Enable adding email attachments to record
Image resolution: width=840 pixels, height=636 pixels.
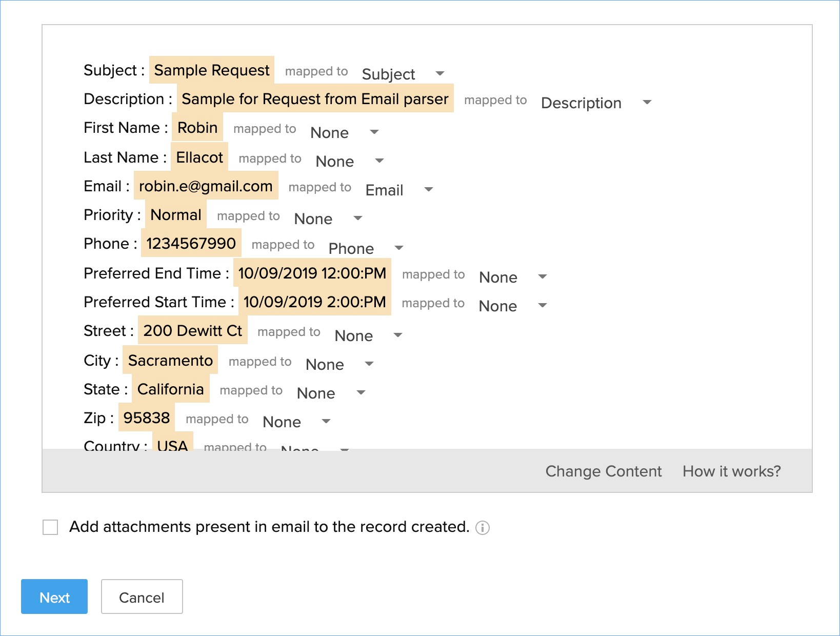(50, 527)
